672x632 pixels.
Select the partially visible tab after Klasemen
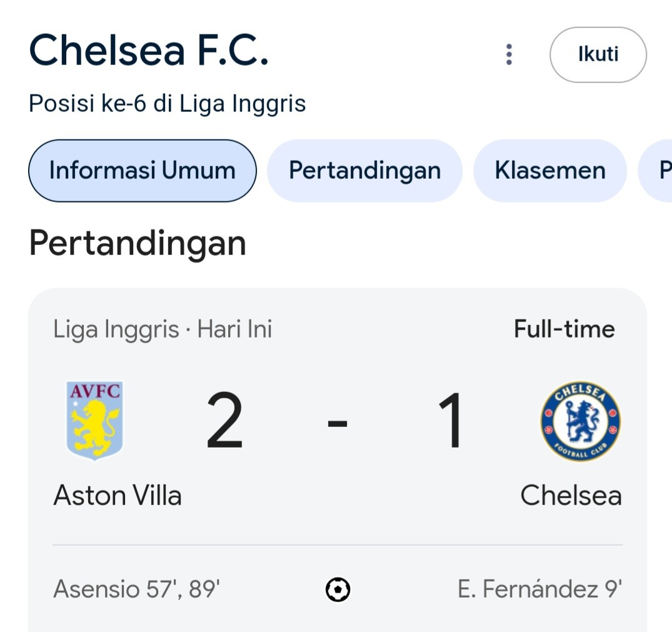coord(655,171)
